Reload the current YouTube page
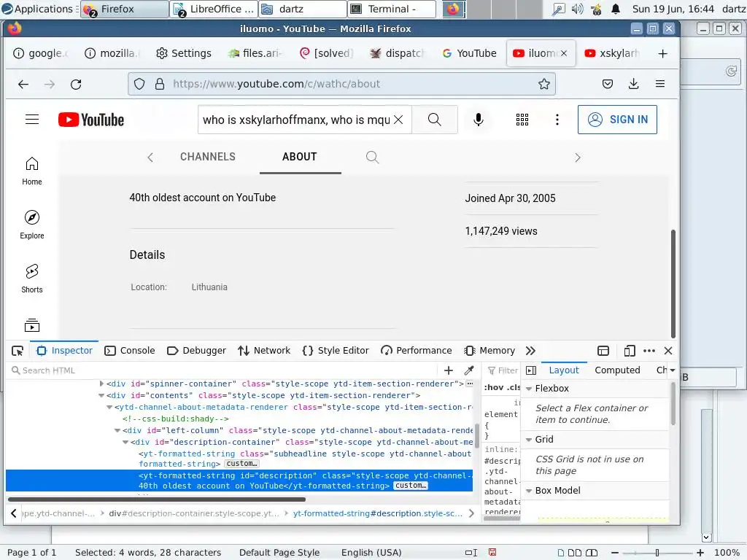Screen dimensions: 747x560 [76, 85]
